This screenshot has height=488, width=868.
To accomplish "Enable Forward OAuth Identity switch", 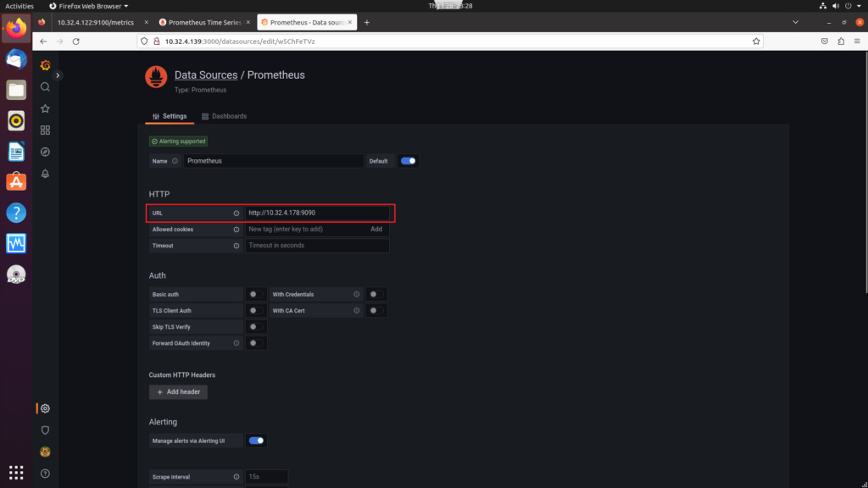I will point(255,343).
